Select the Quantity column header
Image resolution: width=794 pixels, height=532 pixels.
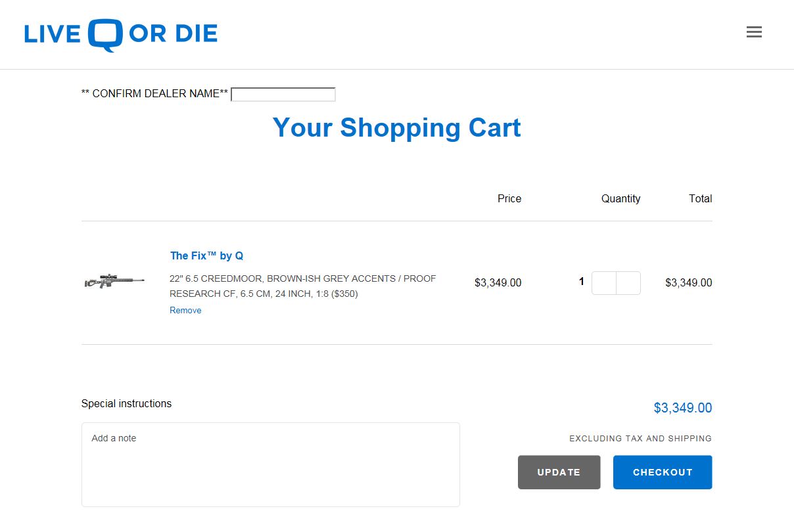pyautogui.click(x=620, y=198)
